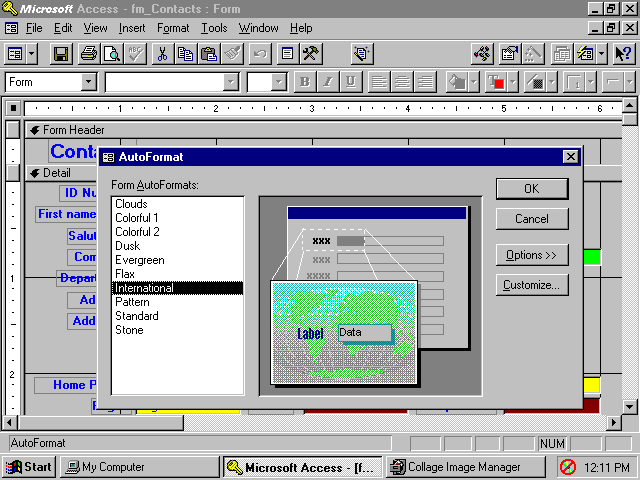This screenshot has height=480, width=640.
Task: Click the Paste clipboard icon
Action: click(209, 54)
